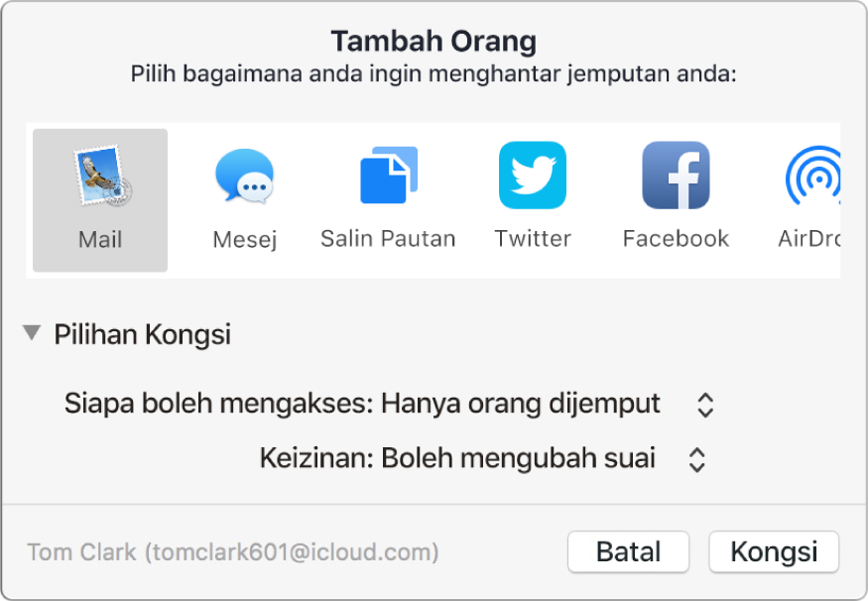Select the AirDrop sharing icon
The height and width of the screenshot is (601, 868).
tap(813, 176)
